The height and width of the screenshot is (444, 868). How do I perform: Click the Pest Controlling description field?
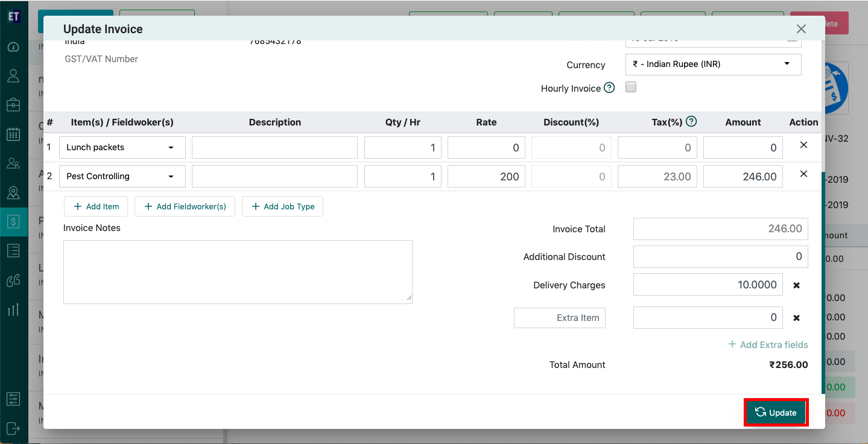[274, 176]
